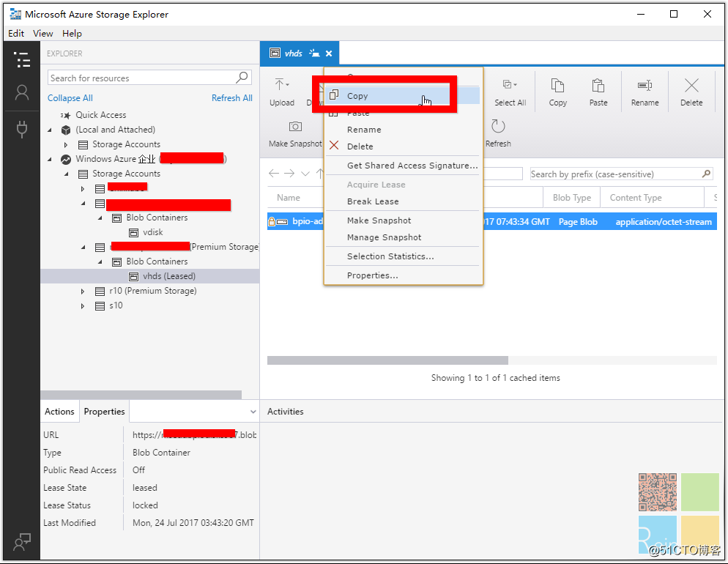The image size is (728, 564).
Task: Click the prefix search magnifier icon
Action: click(x=706, y=174)
